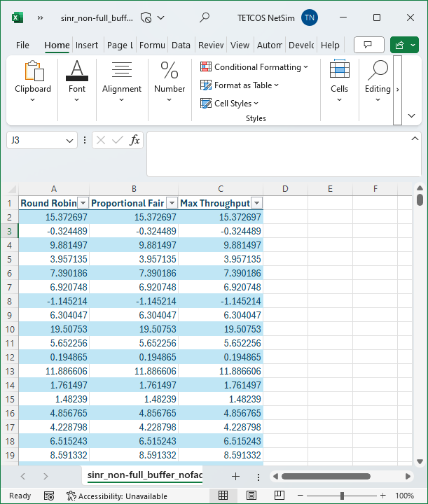The height and width of the screenshot is (504, 428).
Task: Open Conditional Formatting menu
Action: pos(254,67)
